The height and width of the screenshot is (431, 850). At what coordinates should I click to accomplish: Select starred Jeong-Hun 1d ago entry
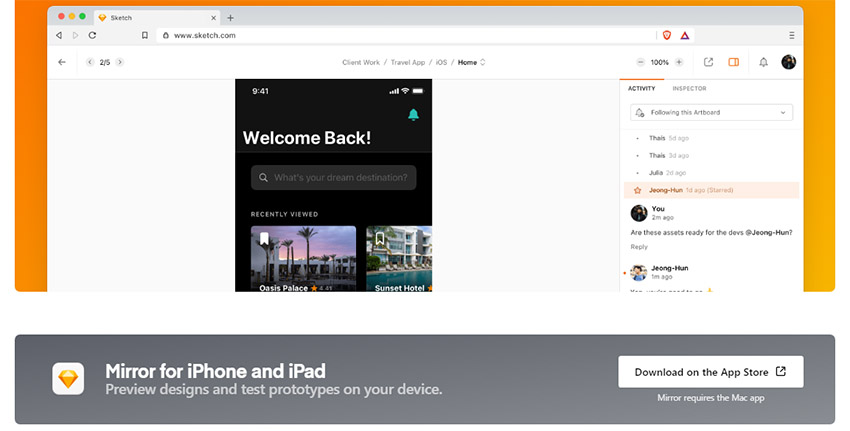click(711, 190)
